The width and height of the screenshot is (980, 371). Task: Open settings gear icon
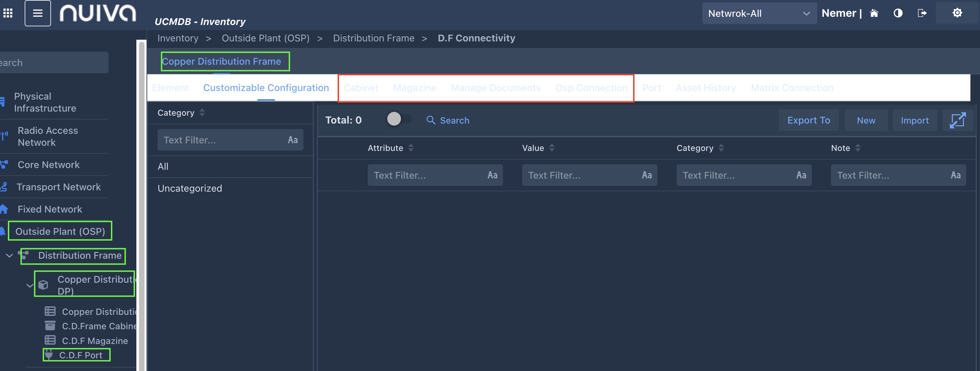(957, 13)
